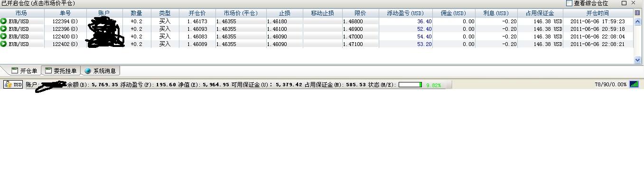Click open time 2011-06-06 22:08:04
The width and height of the screenshot is (644, 182).
598,36
